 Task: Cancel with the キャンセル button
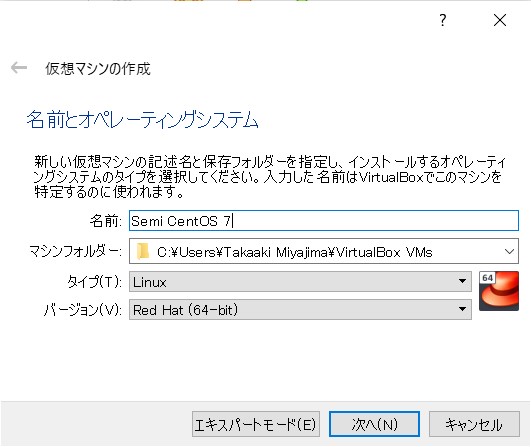coord(474,424)
